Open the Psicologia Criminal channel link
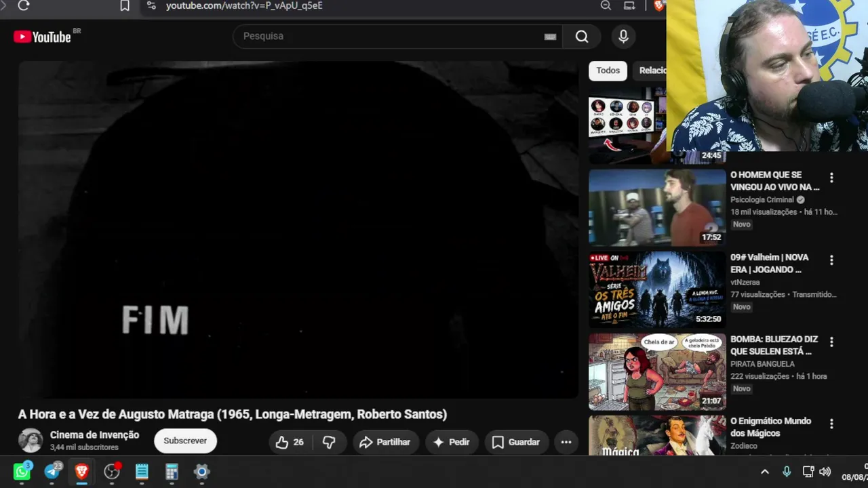This screenshot has width=868, height=488. [762, 200]
